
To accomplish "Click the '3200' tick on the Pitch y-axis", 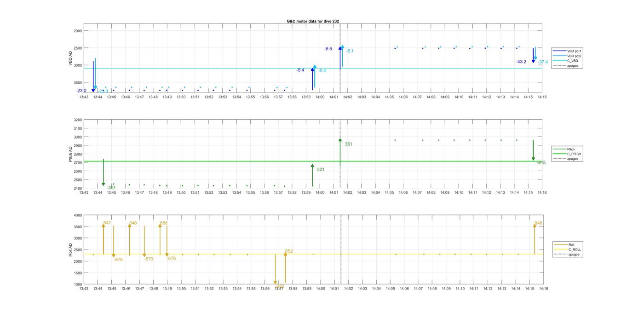I will [x=78, y=120].
